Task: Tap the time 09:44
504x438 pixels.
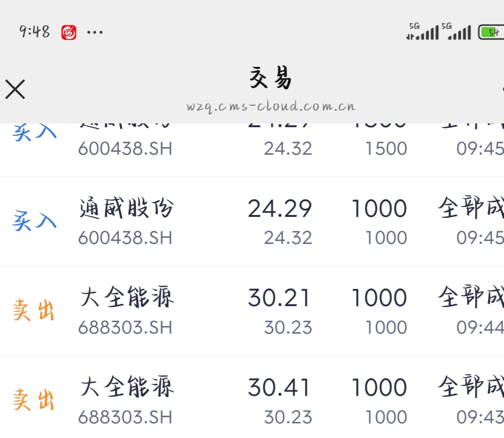Action: point(480,327)
